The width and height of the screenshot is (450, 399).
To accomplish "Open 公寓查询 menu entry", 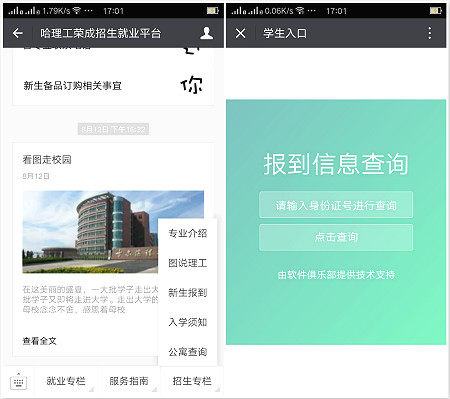I will coord(188,352).
